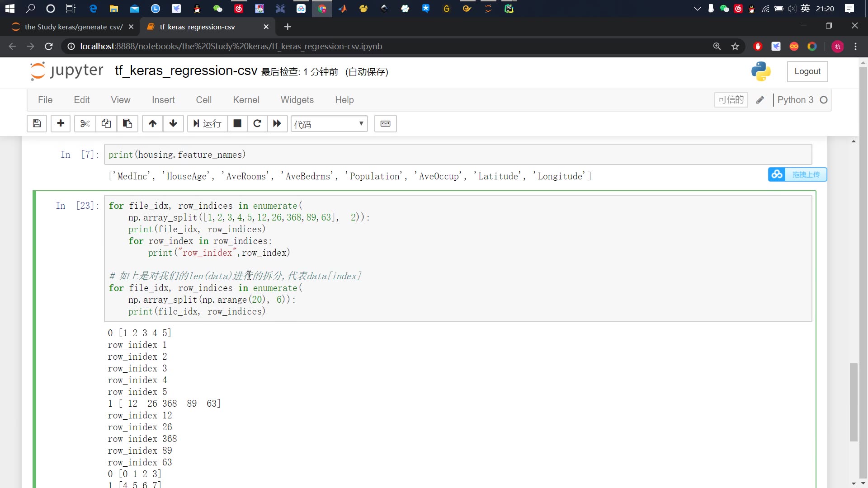This screenshot has width=868, height=488.
Task: Switch to the Study keras/generate_csv browser tab
Action: [x=73, y=27]
